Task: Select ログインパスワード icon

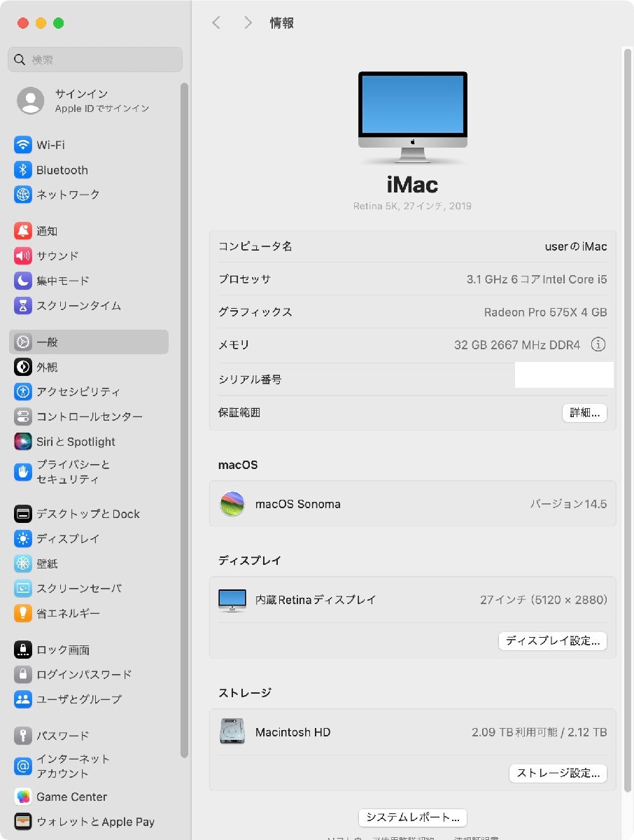Action: 23,675
